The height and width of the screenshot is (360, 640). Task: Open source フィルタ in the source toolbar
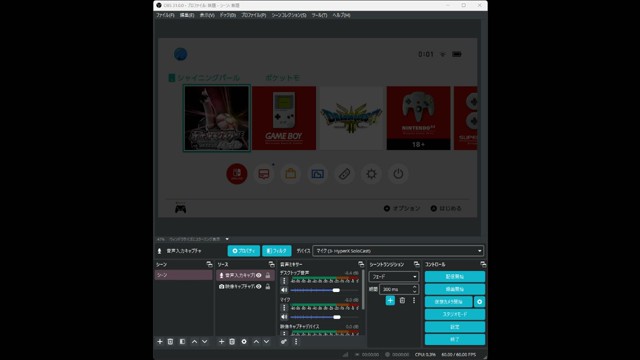[x=277, y=251]
